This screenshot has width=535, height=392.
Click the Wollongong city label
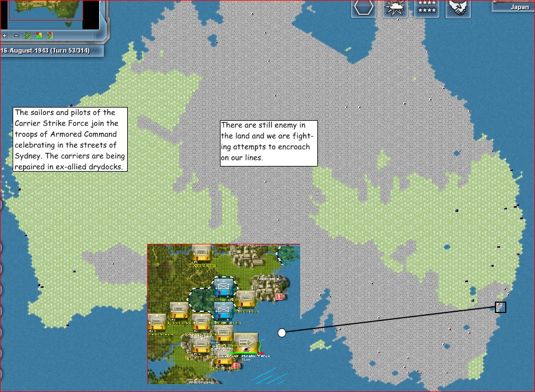tap(201, 382)
